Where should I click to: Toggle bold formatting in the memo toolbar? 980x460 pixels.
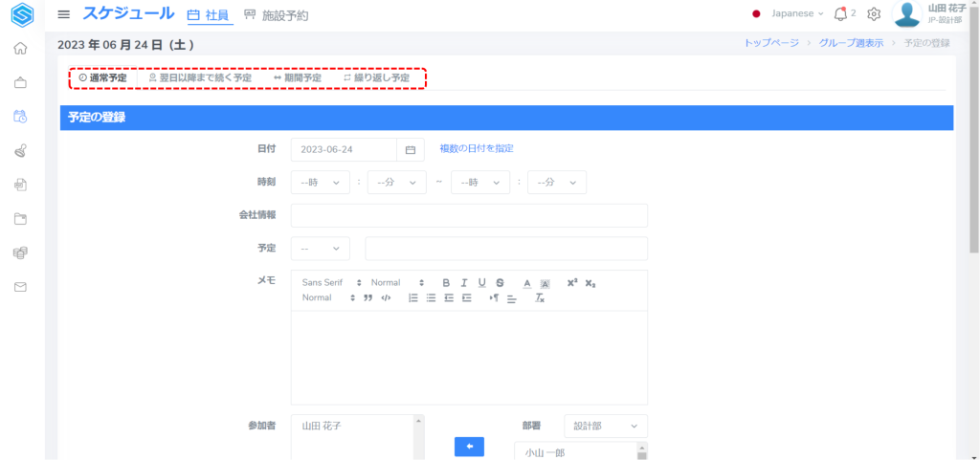[446, 283]
